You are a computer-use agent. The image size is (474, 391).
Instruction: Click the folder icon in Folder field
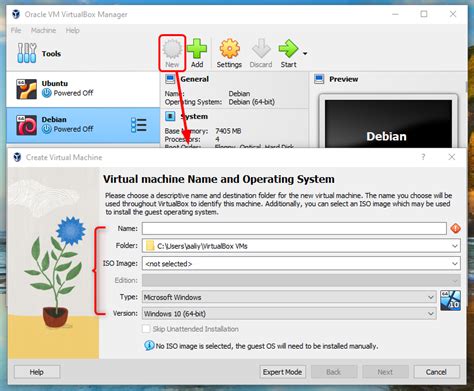pyautogui.click(x=150, y=246)
